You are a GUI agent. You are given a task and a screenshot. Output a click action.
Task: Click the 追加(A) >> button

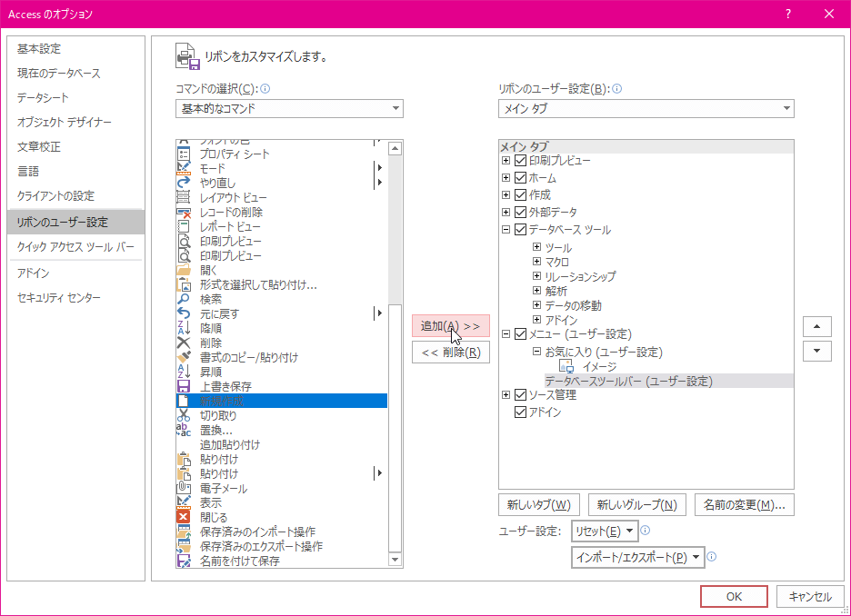coord(450,326)
